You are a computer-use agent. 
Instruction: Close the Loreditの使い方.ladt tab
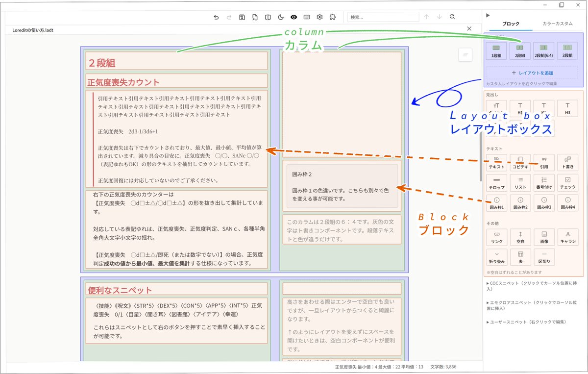469,29
